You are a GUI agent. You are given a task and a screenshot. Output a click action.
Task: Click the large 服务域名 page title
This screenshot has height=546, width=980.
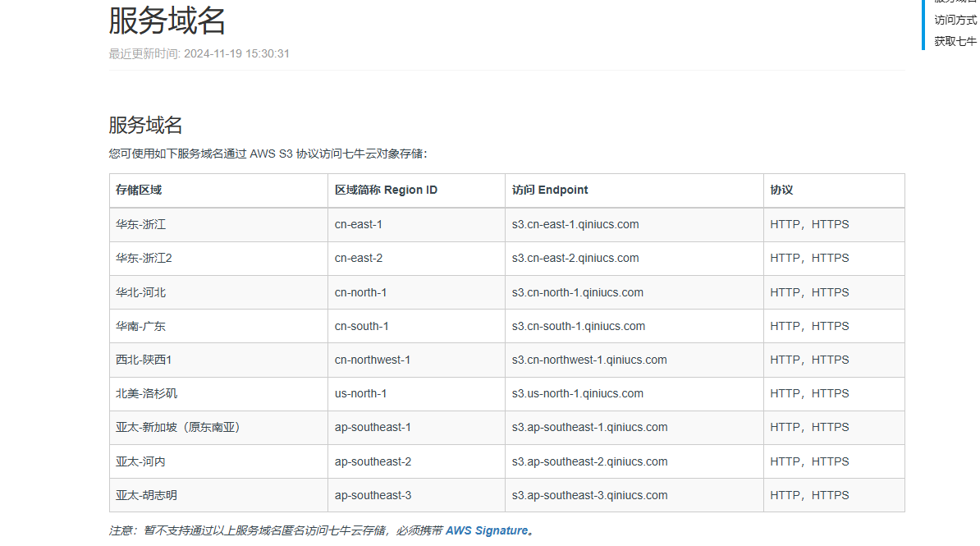click(x=167, y=20)
